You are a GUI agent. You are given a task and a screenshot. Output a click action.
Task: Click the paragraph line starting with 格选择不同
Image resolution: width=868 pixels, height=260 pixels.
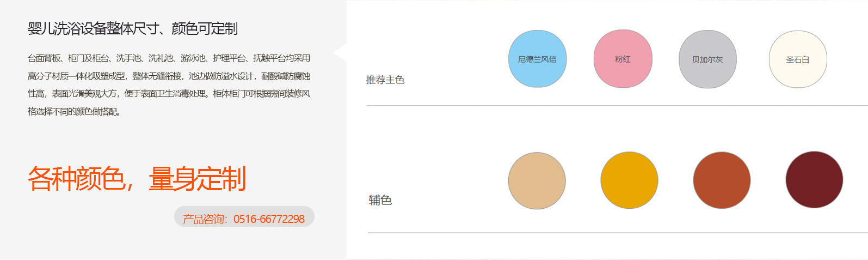pos(75,112)
